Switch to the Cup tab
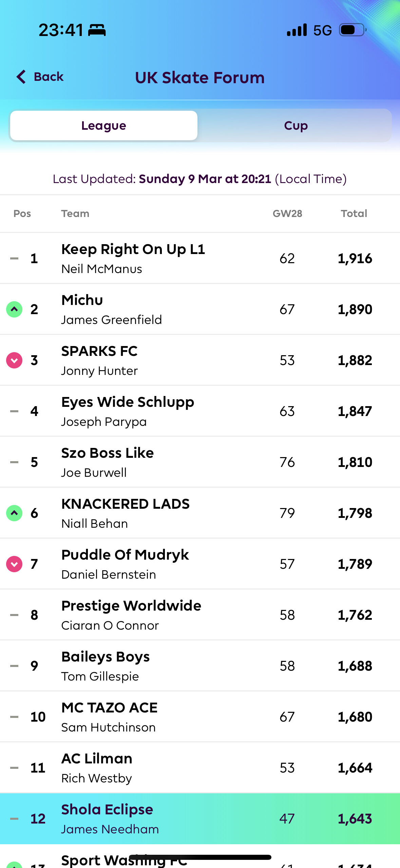 [x=296, y=126]
